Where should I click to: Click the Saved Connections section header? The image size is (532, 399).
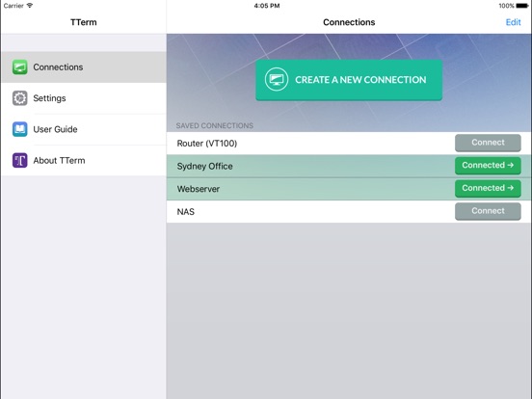point(214,126)
